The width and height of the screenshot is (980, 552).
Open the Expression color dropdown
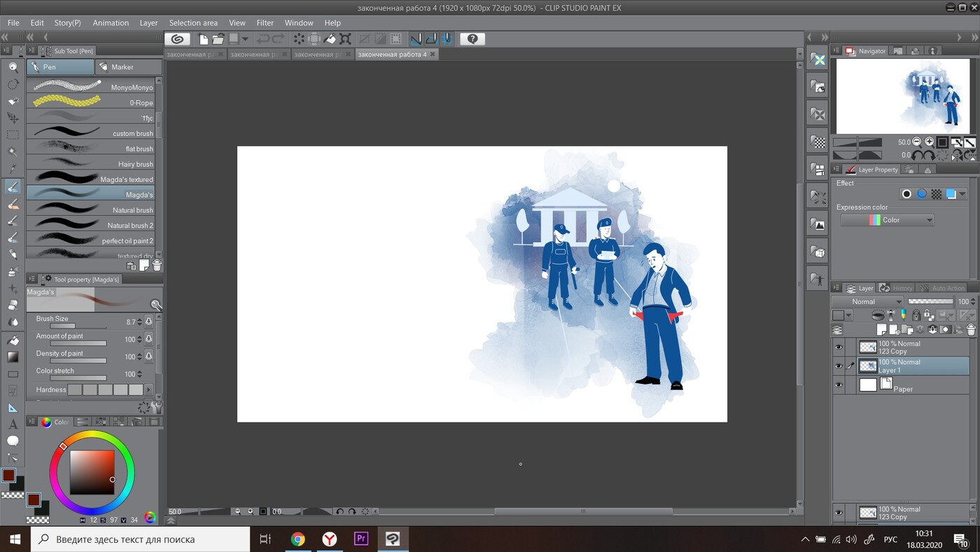point(887,220)
